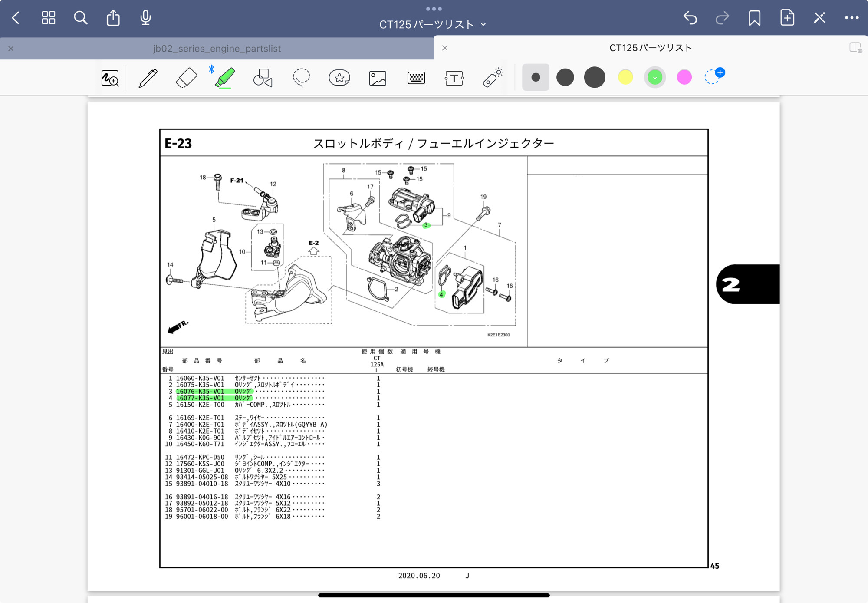Image resolution: width=868 pixels, height=603 pixels.
Task: Open the search tool
Action: [x=80, y=18]
